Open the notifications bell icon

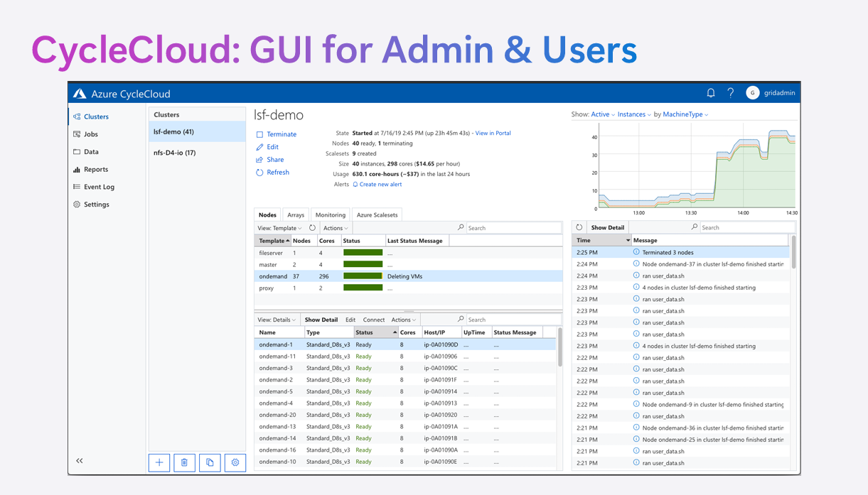tap(710, 93)
